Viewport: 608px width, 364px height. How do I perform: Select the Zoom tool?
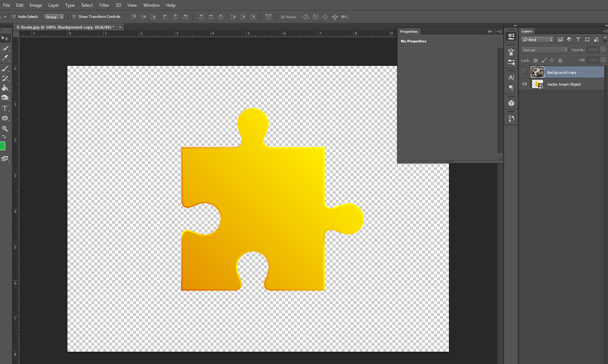click(5, 128)
